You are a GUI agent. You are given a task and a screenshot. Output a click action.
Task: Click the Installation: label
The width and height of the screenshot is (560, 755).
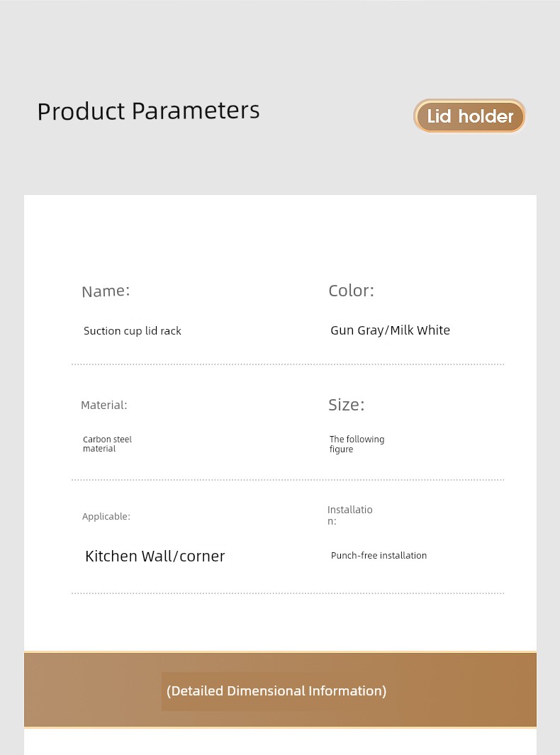click(x=349, y=515)
